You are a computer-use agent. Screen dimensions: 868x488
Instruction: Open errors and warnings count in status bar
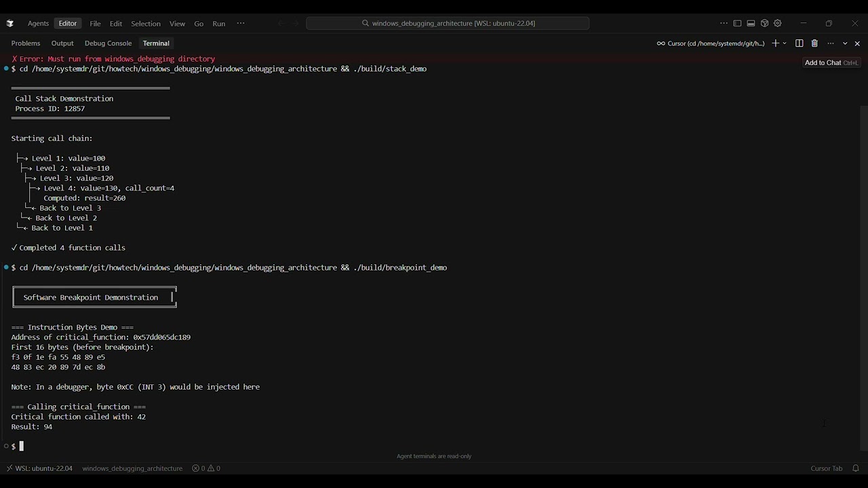(206, 468)
